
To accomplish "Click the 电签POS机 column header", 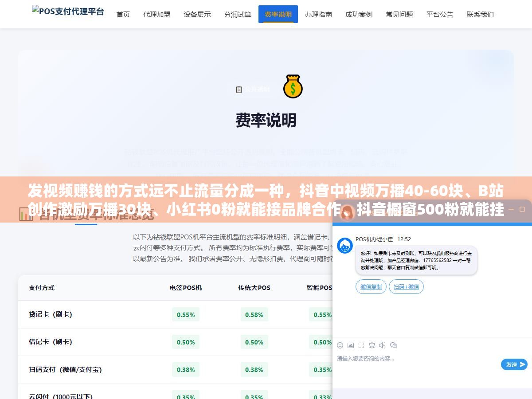I will tap(186, 288).
